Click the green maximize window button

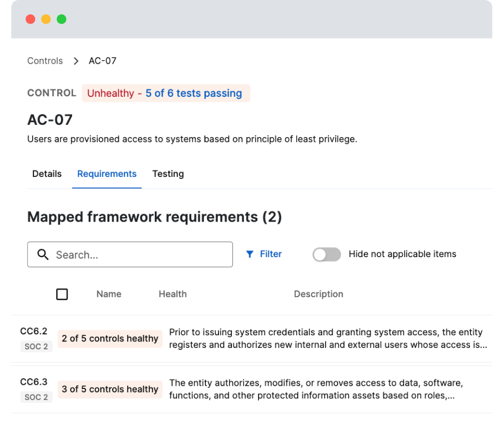[62, 20]
